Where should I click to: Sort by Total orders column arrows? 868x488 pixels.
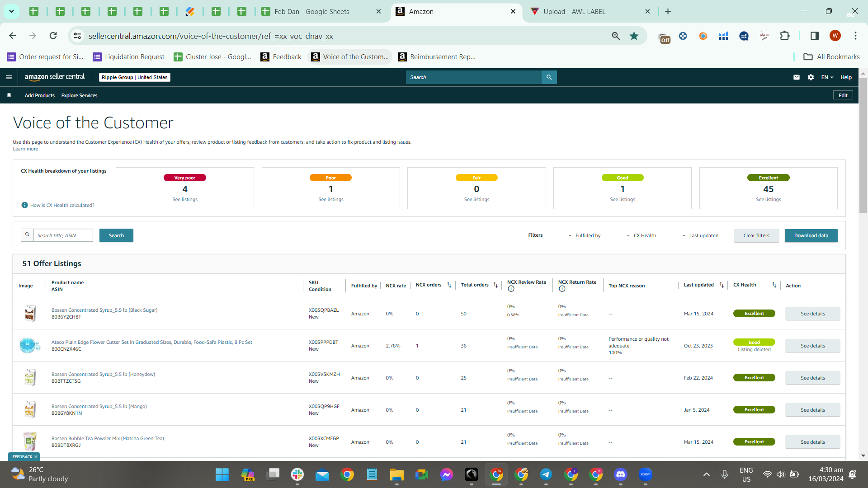point(495,285)
